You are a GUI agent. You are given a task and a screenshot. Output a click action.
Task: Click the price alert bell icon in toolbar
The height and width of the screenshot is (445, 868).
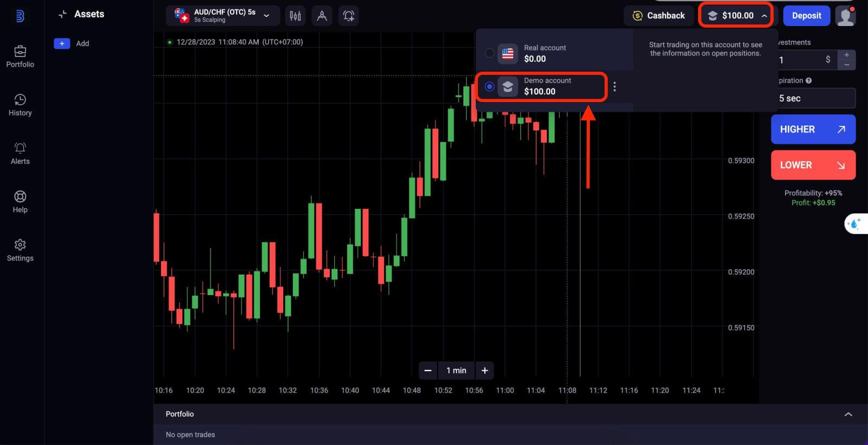348,16
